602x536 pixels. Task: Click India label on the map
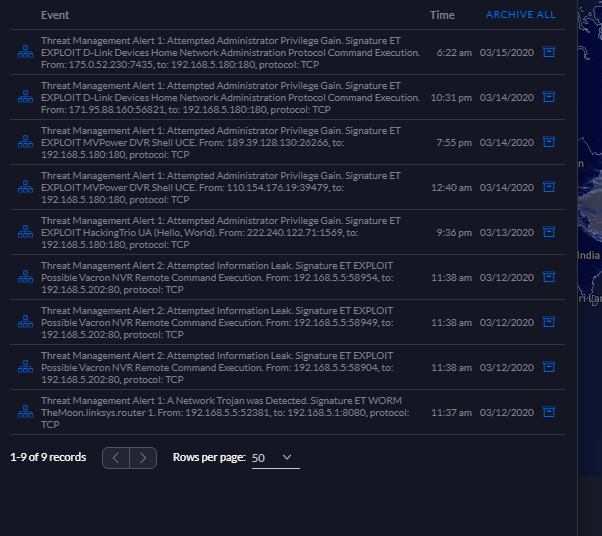(x=589, y=255)
